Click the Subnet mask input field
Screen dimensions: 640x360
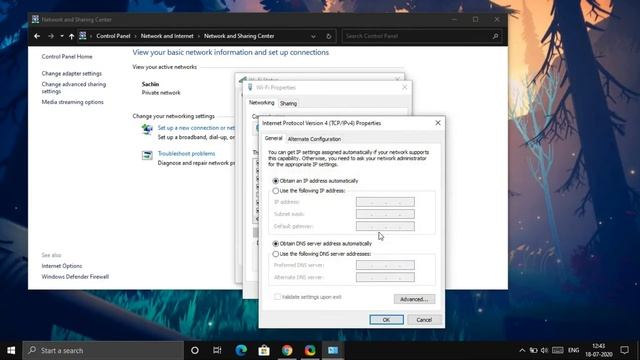385,214
